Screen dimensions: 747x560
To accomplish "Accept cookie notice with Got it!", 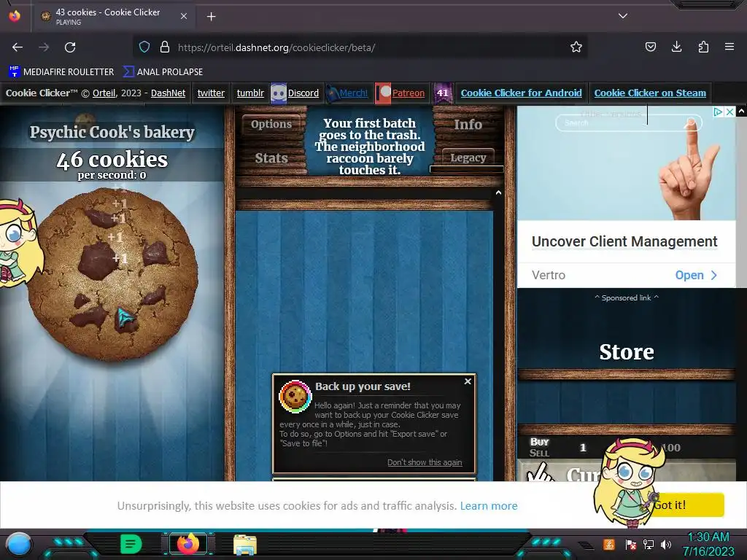I will pyautogui.click(x=687, y=505).
